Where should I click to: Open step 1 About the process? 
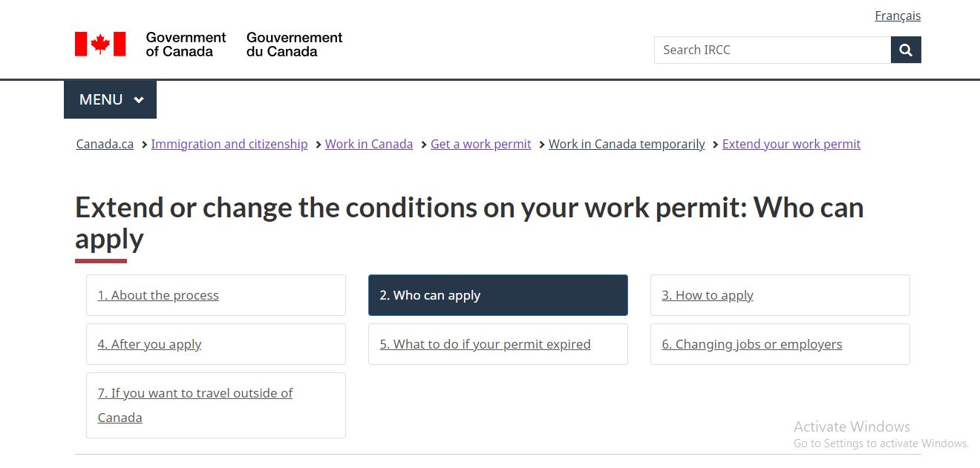158,295
